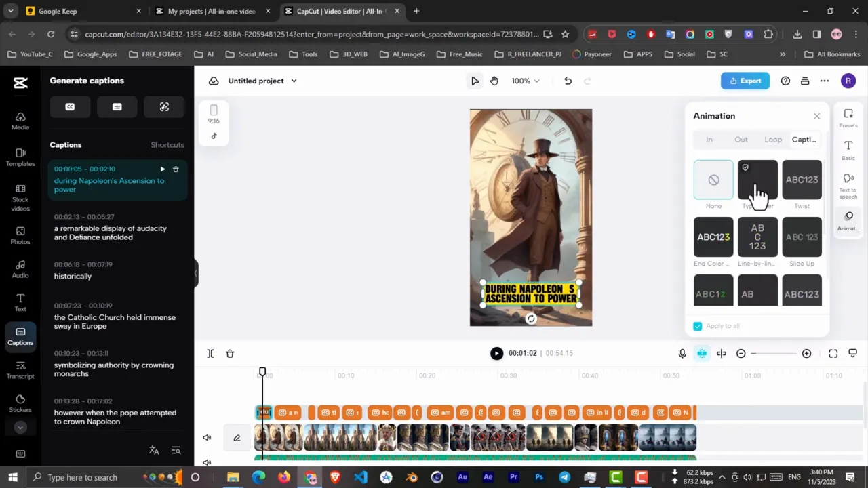Play the video preview
This screenshot has height=488, width=868.
(496, 354)
